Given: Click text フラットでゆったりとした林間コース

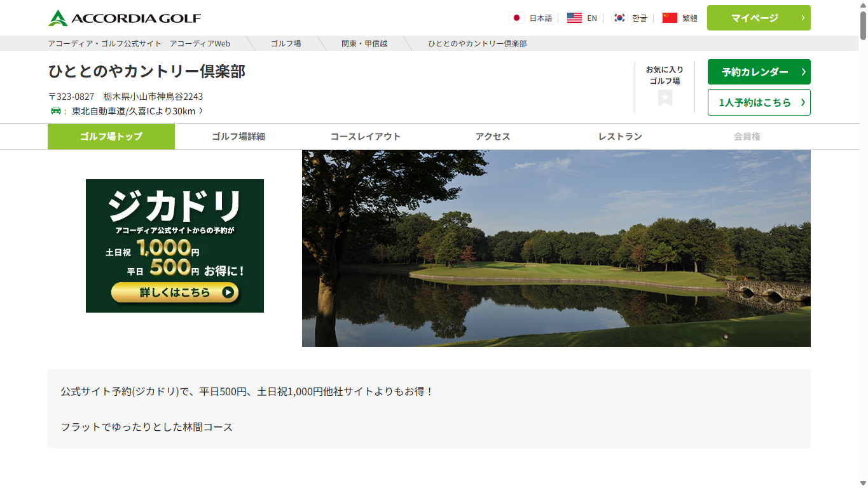Looking at the screenshot, I should pos(147,427).
